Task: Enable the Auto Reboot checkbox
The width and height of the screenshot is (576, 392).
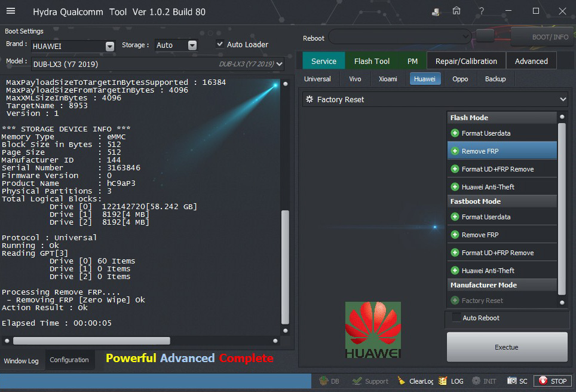Action: 456,317
